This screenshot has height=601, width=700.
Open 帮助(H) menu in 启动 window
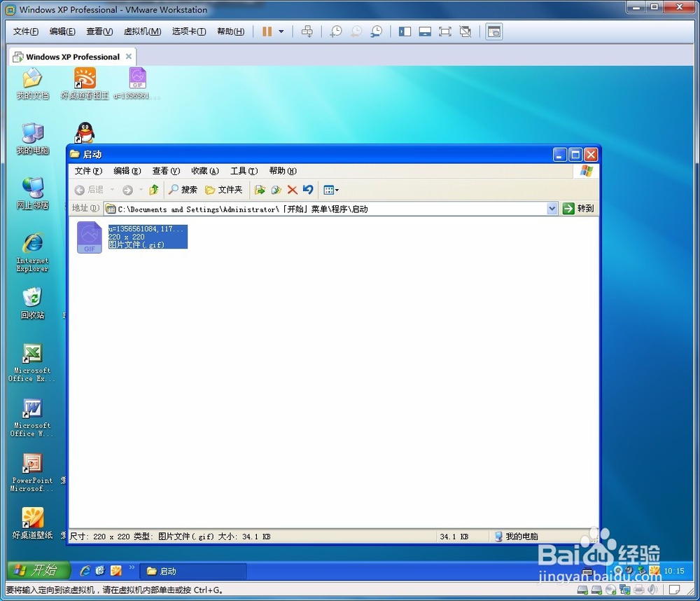283,171
